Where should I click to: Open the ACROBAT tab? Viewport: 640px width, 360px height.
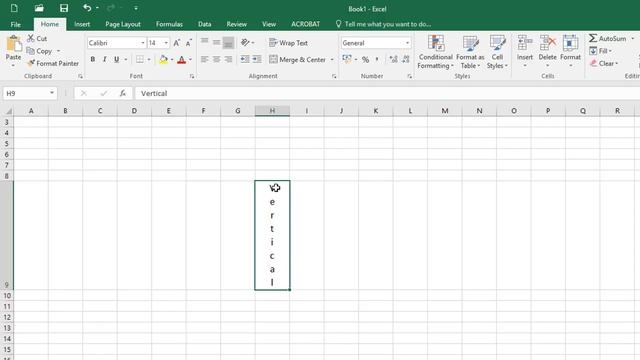[305, 24]
